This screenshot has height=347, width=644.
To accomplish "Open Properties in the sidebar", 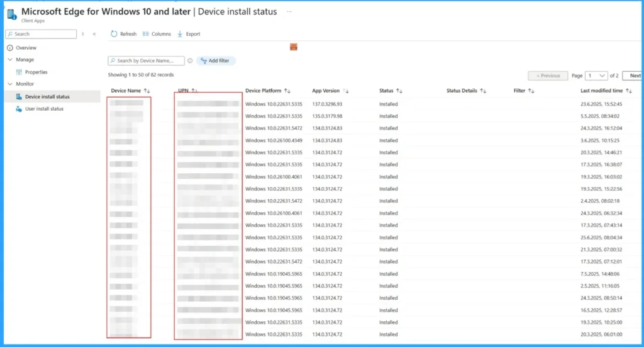I will point(36,72).
